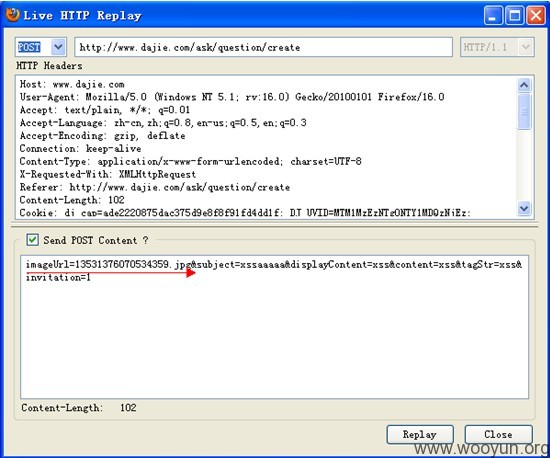Click the 'Accept-Encoding: gzip, deflate' line
This screenshot has width=550, height=458.
[x=102, y=136]
